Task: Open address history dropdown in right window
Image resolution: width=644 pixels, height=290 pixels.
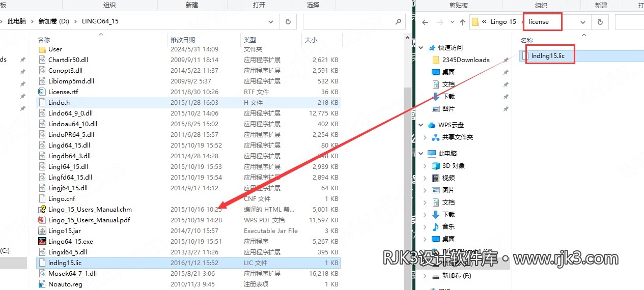Action: coord(583,22)
